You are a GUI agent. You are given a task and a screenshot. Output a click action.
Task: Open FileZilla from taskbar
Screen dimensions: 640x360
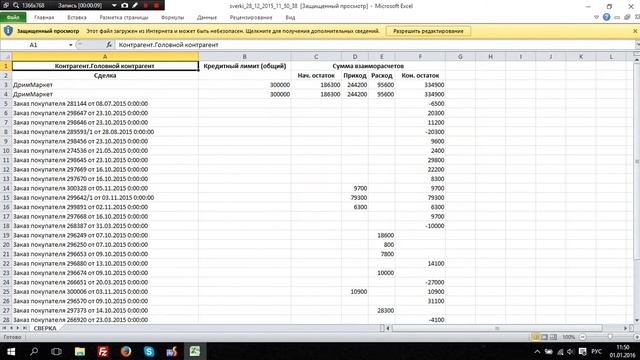(103, 351)
